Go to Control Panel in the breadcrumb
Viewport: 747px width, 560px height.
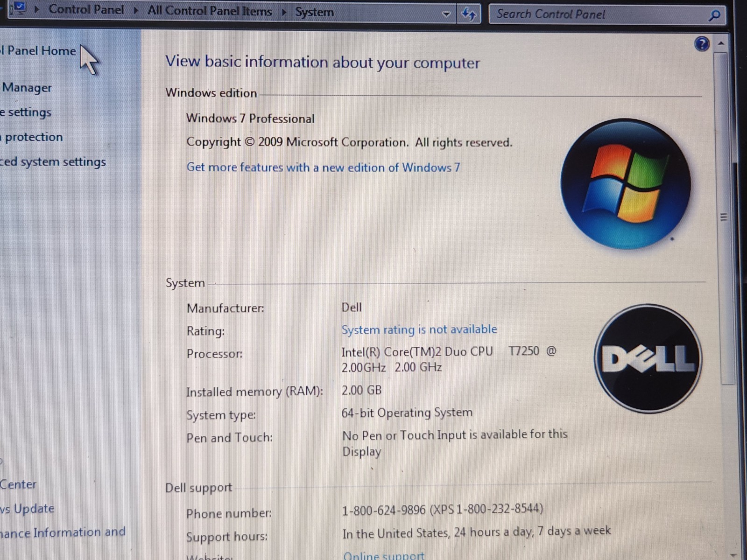(x=86, y=9)
